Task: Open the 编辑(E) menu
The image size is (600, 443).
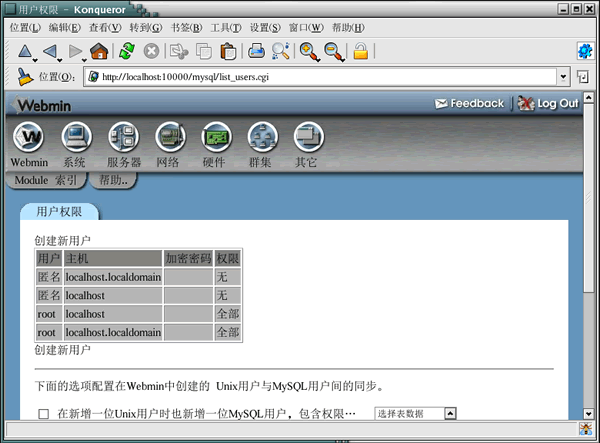Action: 65,28
